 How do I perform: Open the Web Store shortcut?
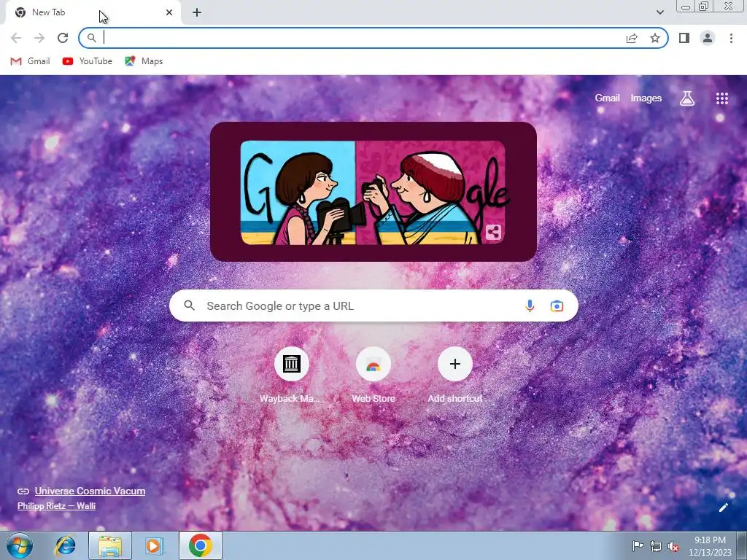click(373, 376)
